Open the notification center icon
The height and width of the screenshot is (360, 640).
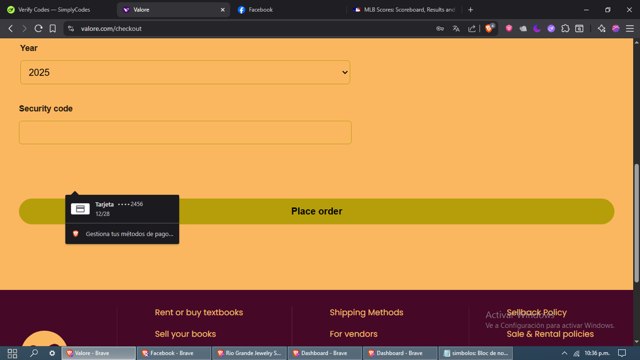(x=622, y=353)
